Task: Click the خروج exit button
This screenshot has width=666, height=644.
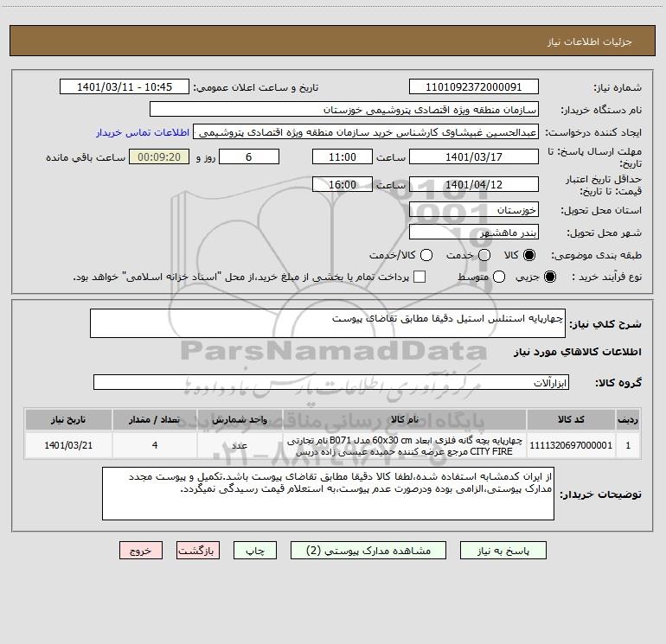Action: (141, 551)
